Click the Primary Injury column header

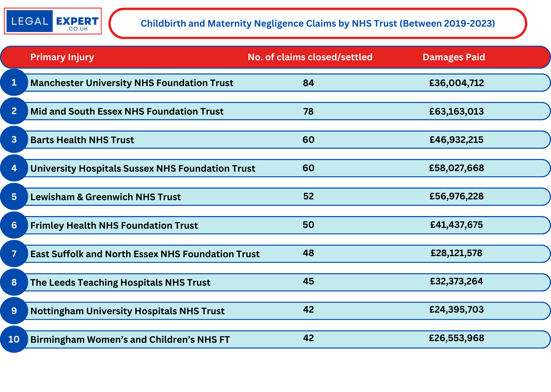[62, 57]
